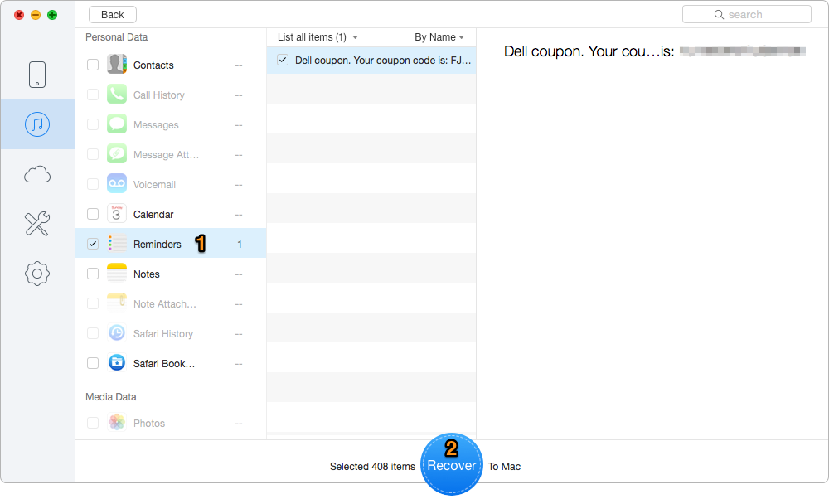Viewport: 829px width, 504px height.
Task: Click the Notes icon
Action: click(x=117, y=274)
